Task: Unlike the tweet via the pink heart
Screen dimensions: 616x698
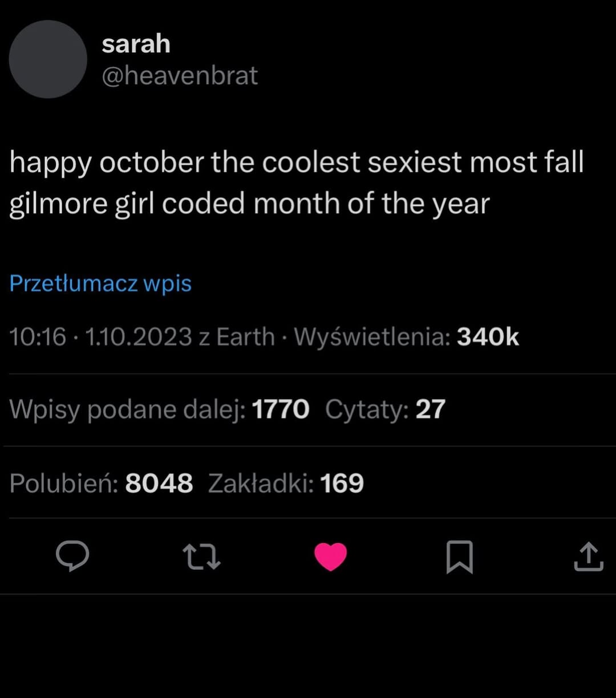Action: [x=331, y=557]
